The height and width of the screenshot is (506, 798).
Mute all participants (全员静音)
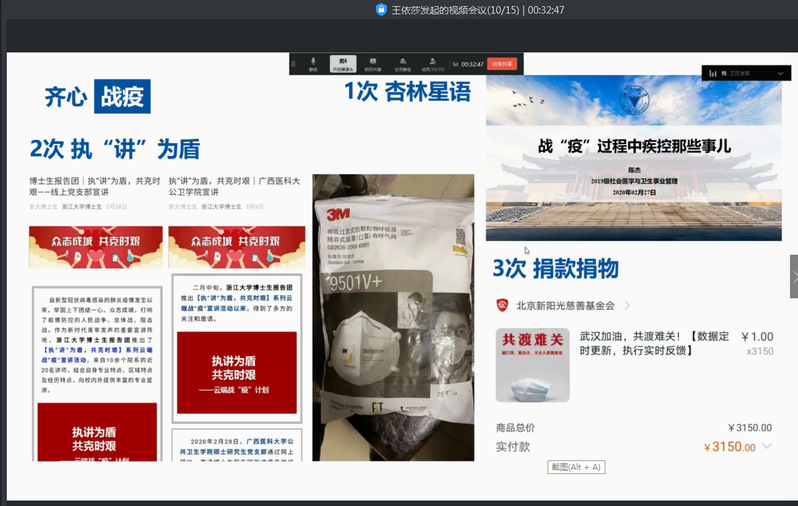[x=402, y=63]
